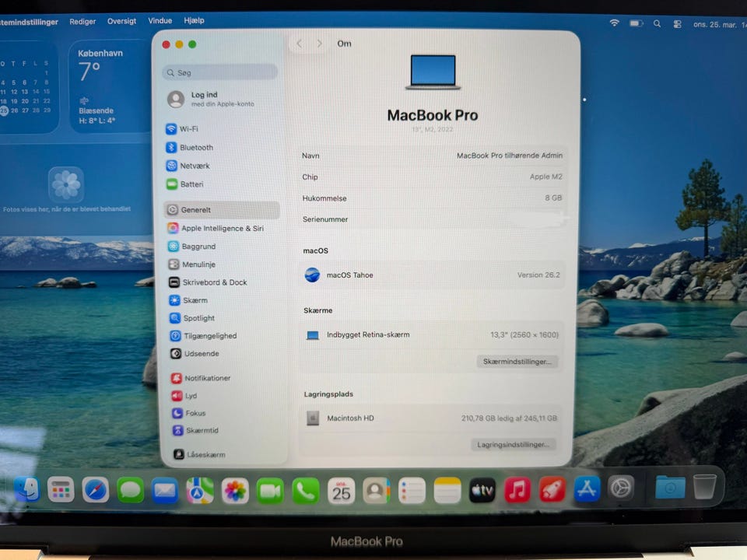Open Phone app in Dock
747x560 pixels.
point(305,492)
